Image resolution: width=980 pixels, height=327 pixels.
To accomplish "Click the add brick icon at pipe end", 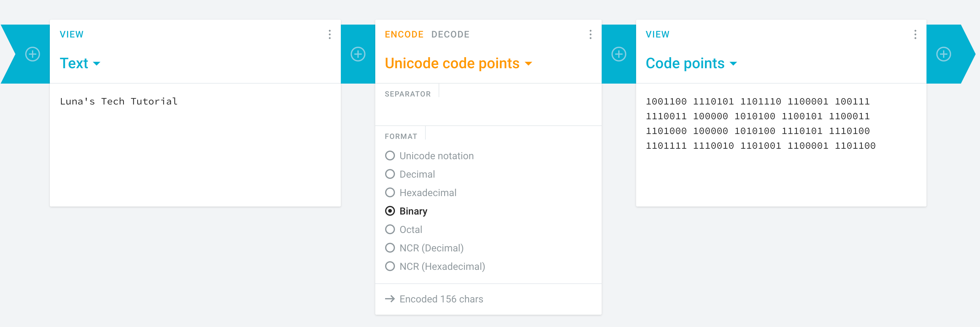I will coord(943,54).
